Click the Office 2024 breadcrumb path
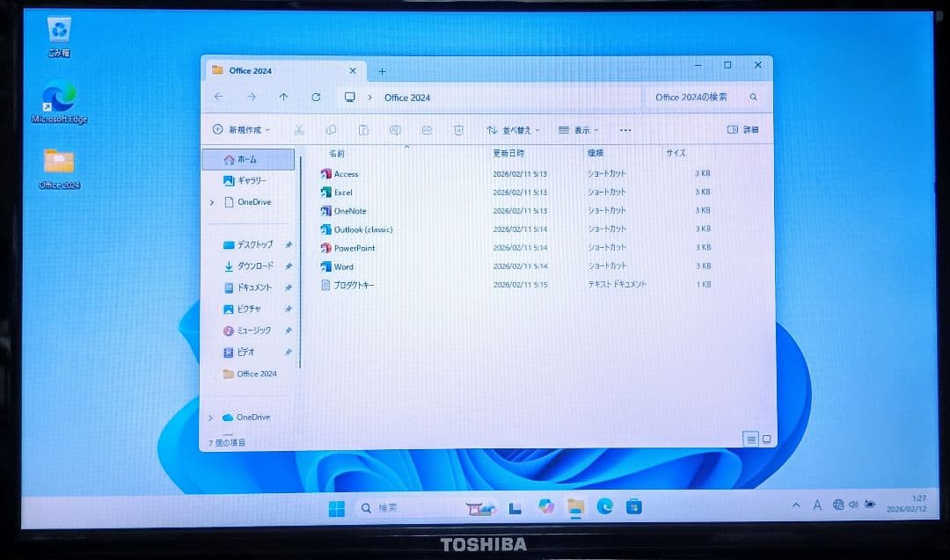This screenshot has width=950, height=560. [407, 98]
